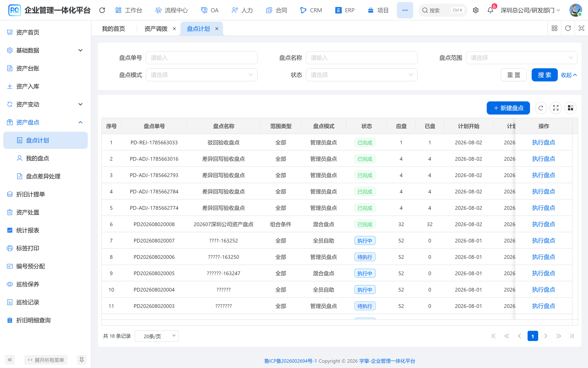This screenshot has width=588, height=368.
Task: Open the 状态 filter dropdown
Action: click(x=362, y=75)
